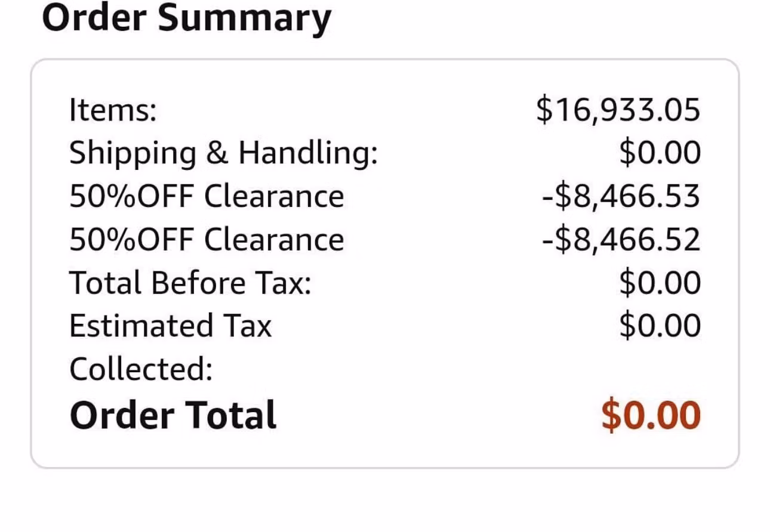
Task: Click the "Collected:" text
Action: (141, 369)
